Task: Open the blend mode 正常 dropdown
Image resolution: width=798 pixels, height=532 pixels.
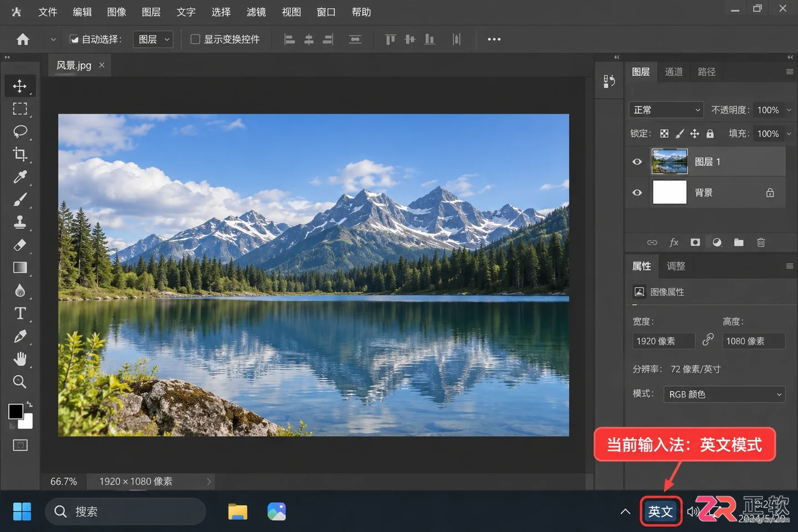Action: [666, 110]
